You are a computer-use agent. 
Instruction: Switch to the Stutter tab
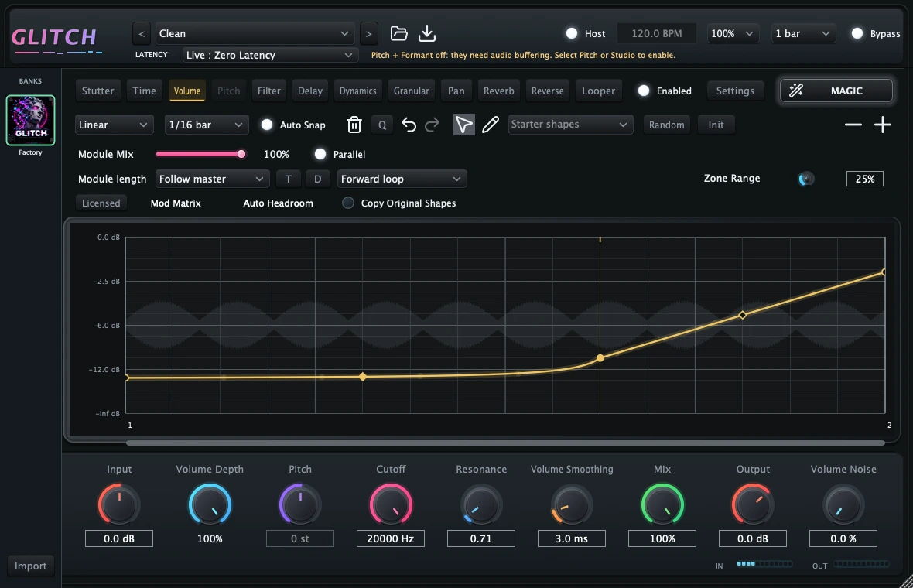click(x=97, y=91)
